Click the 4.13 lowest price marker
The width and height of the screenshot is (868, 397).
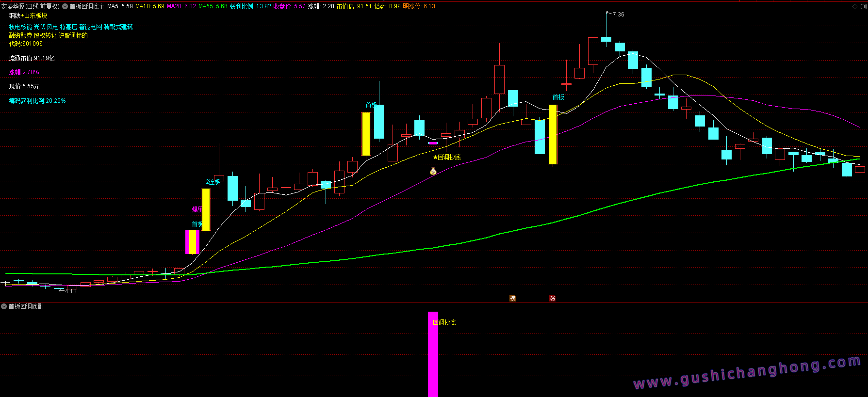(x=71, y=291)
